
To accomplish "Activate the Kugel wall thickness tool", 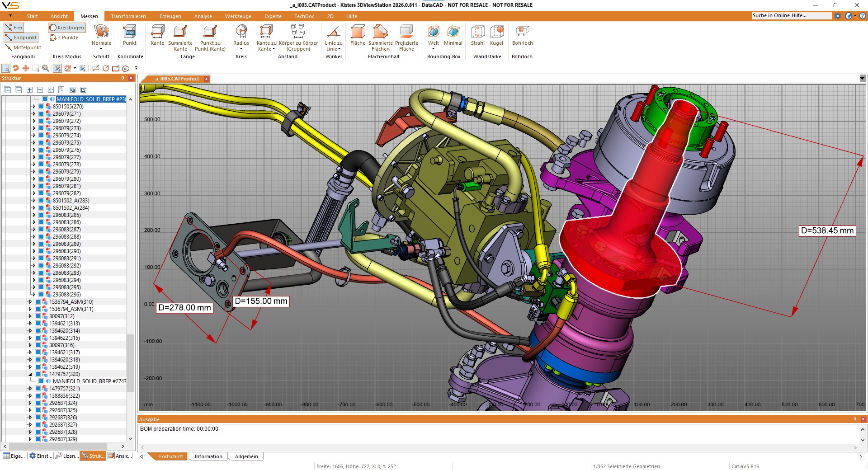I will click(497, 36).
